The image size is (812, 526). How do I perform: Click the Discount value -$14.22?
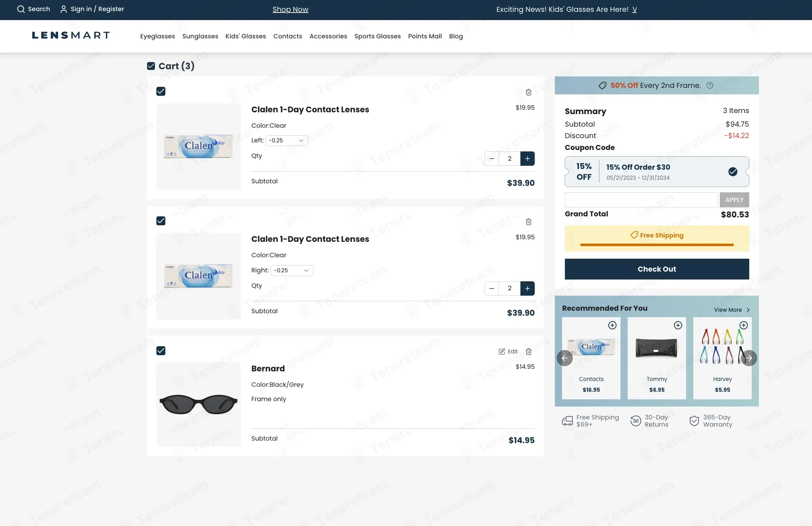[736, 136]
